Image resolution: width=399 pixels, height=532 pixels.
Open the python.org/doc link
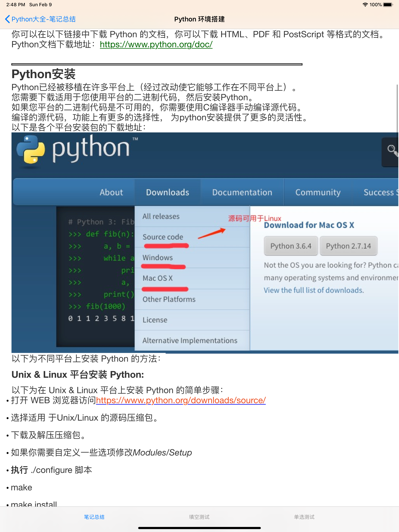[156, 44]
